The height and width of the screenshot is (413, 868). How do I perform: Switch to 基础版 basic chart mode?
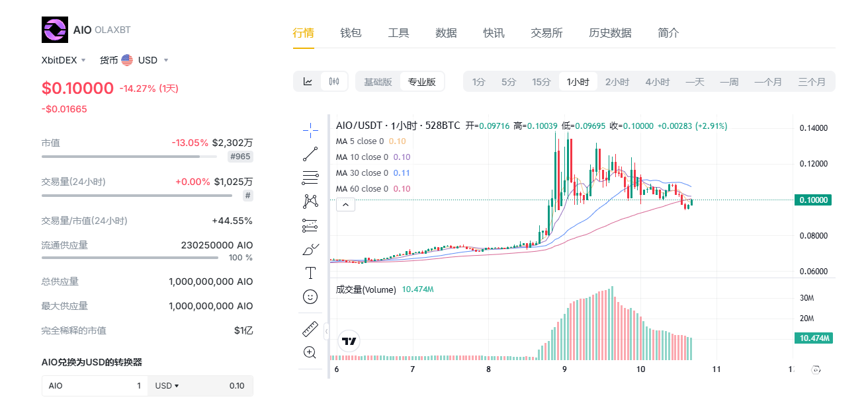tap(378, 82)
